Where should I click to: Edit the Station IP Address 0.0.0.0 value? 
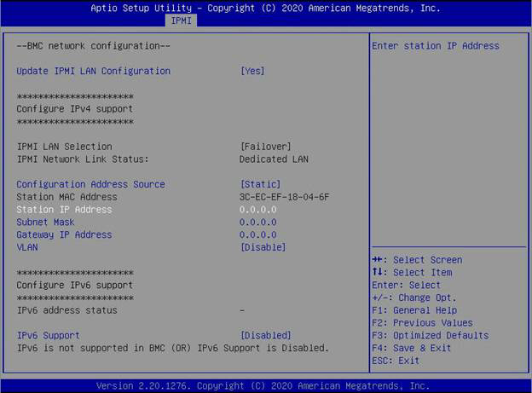pos(257,210)
